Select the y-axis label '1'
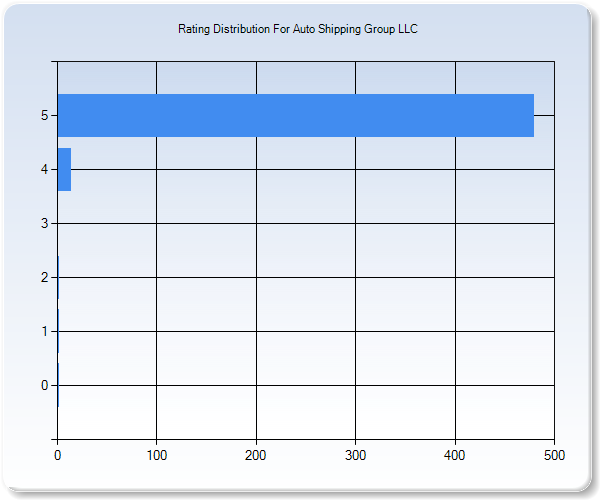 tap(44, 331)
